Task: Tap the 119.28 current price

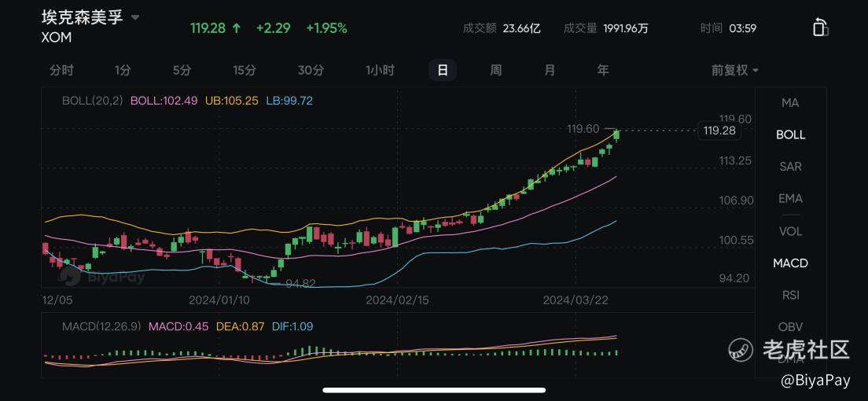Action: click(208, 28)
